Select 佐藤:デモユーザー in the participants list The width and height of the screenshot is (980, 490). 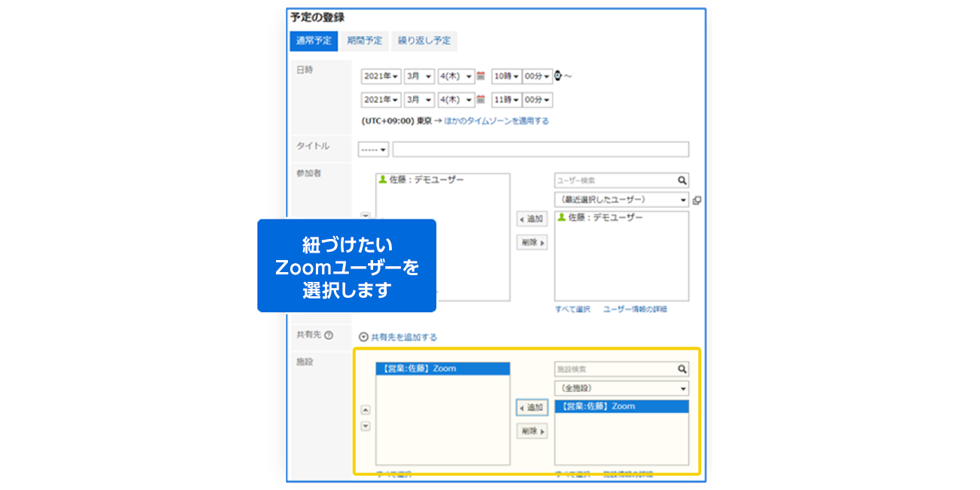(443, 180)
